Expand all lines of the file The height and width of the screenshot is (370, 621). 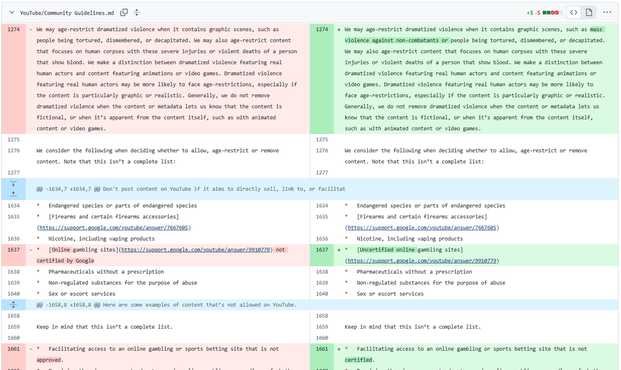137,13
